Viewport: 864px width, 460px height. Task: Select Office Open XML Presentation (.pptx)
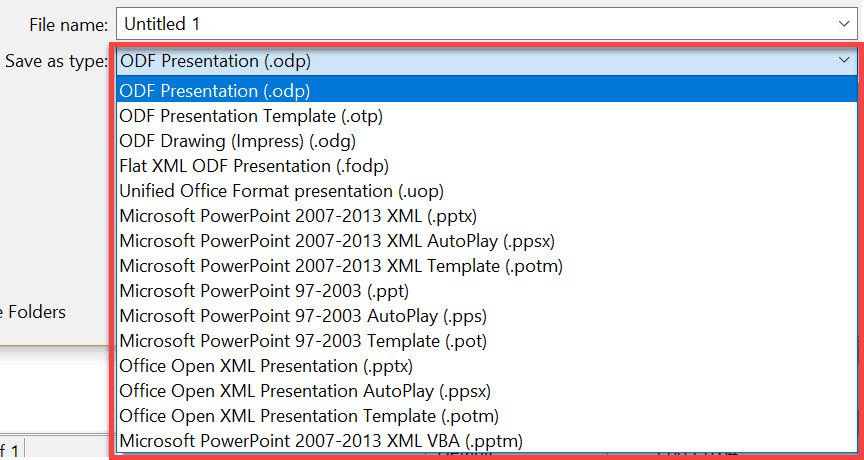(487, 366)
